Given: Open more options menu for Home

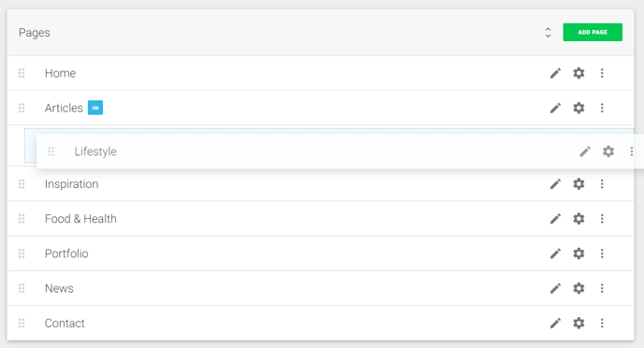Looking at the screenshot, I should tap(602, 73).
